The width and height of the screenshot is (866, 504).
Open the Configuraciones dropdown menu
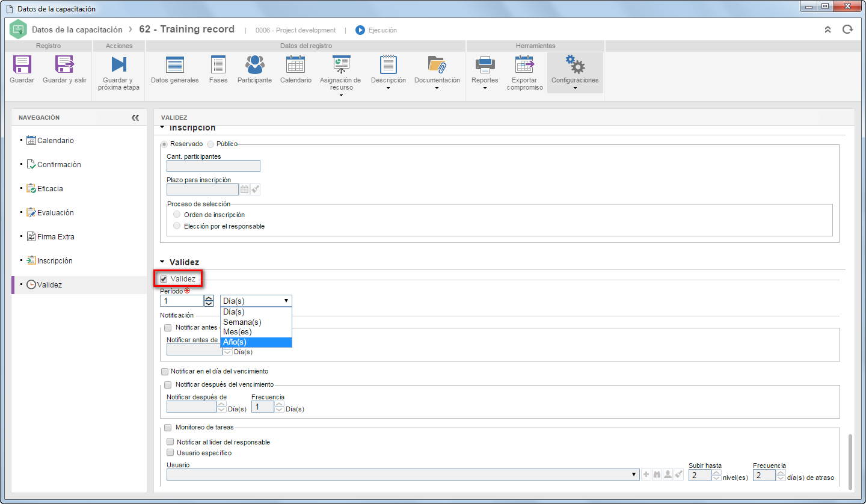(x=575, y=72)
